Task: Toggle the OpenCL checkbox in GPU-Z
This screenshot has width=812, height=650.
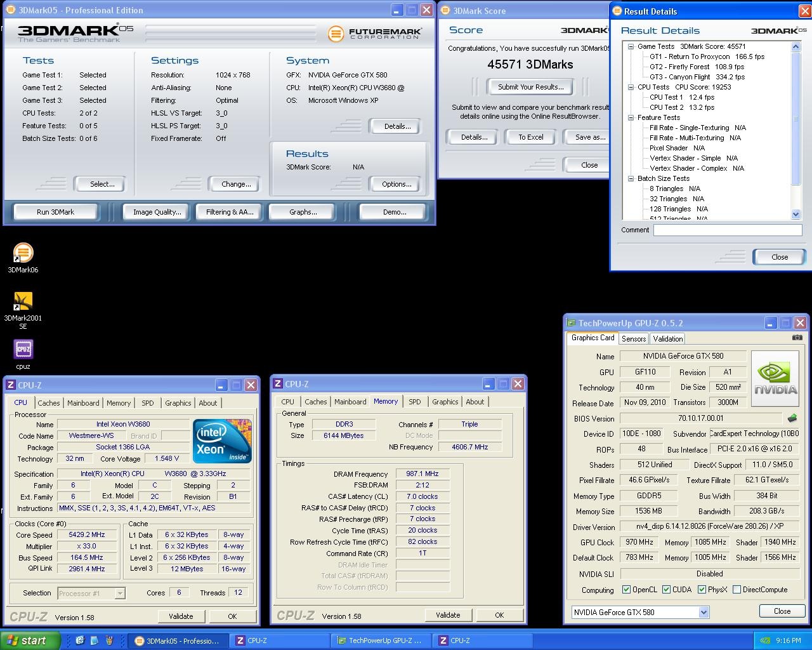Action: [x=627, y=590]
